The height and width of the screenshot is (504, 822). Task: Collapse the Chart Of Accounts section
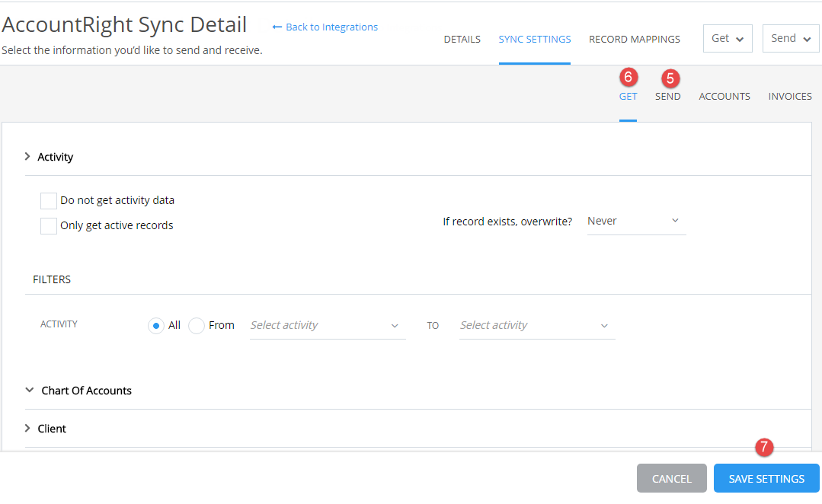(30, 391)
